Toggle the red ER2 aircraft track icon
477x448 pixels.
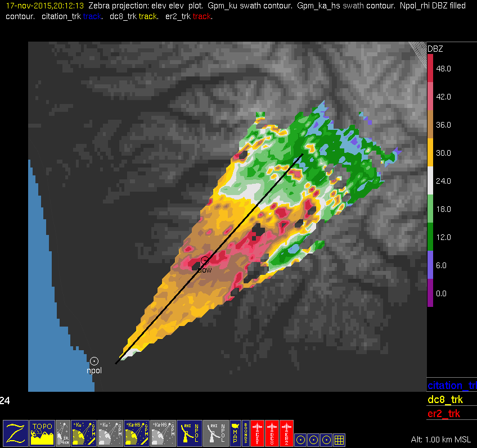tap(286, 433)
